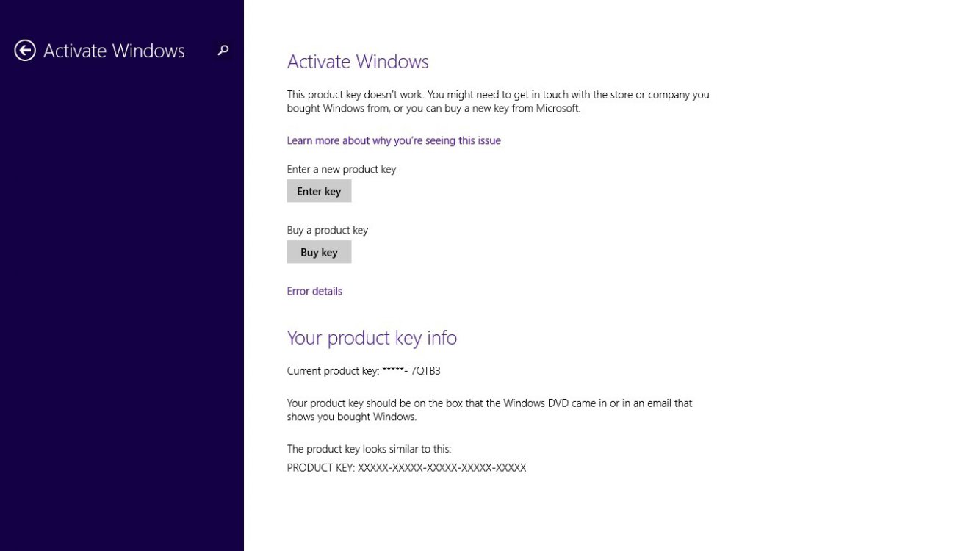Open search with the magnifier icon
This screenshot has width=980, height=551.
(223, 51)
